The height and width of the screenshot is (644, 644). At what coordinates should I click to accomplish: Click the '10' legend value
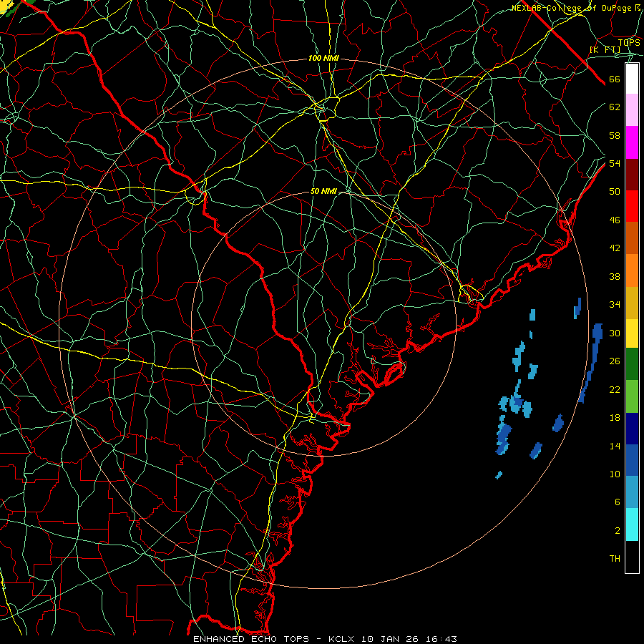pyautogui.click(x=615, y=474)
